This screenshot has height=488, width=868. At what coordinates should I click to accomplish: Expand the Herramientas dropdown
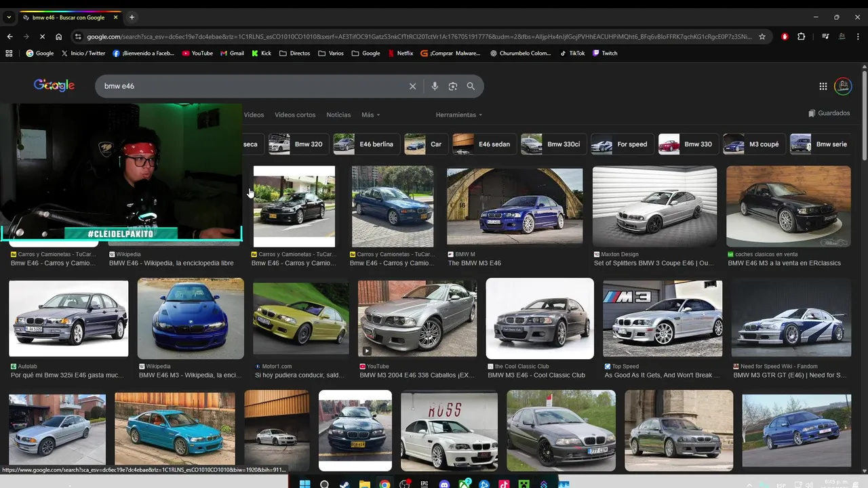[x=459, y=115]
